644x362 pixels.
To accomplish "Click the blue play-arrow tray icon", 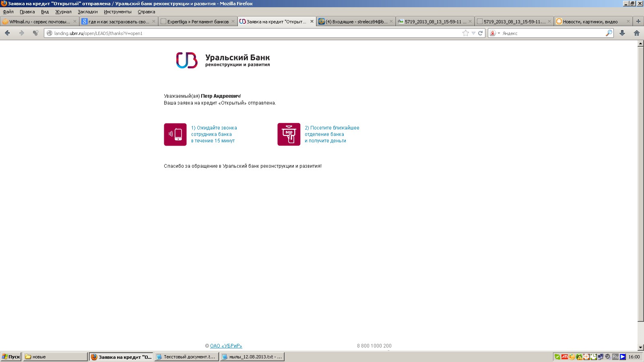I will click(x=623, y=357).
